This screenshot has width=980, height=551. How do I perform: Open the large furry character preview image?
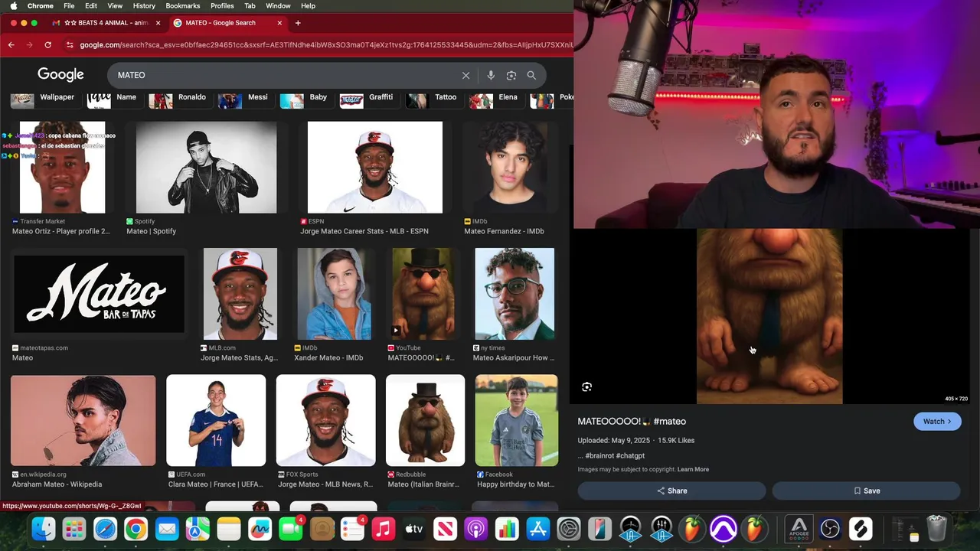pyautogui.click(x=769, y=316)
